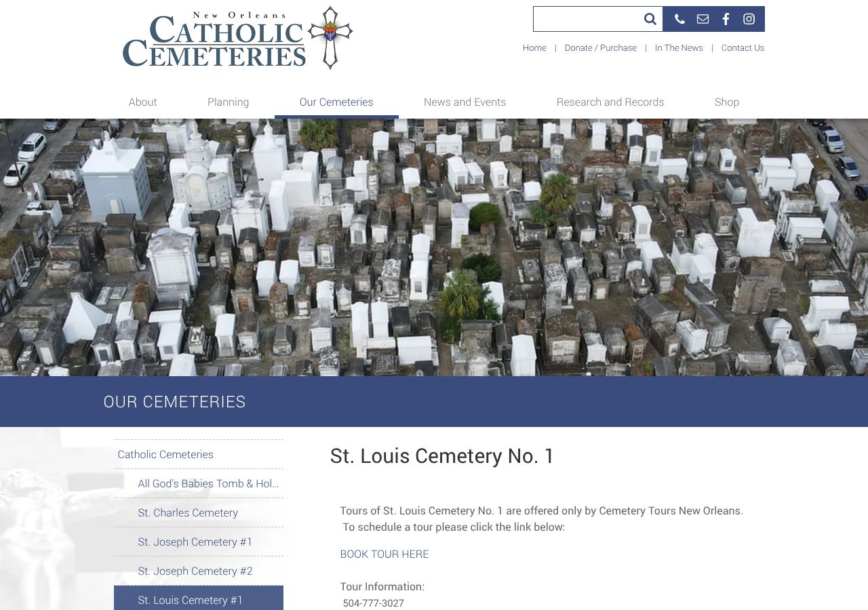Click the Tour Information: label
This screenshot has height=610, width=868.
(382, 586)
